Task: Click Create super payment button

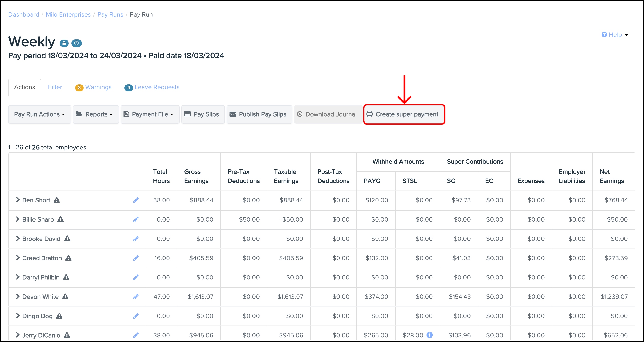Action: coord(404,114)
